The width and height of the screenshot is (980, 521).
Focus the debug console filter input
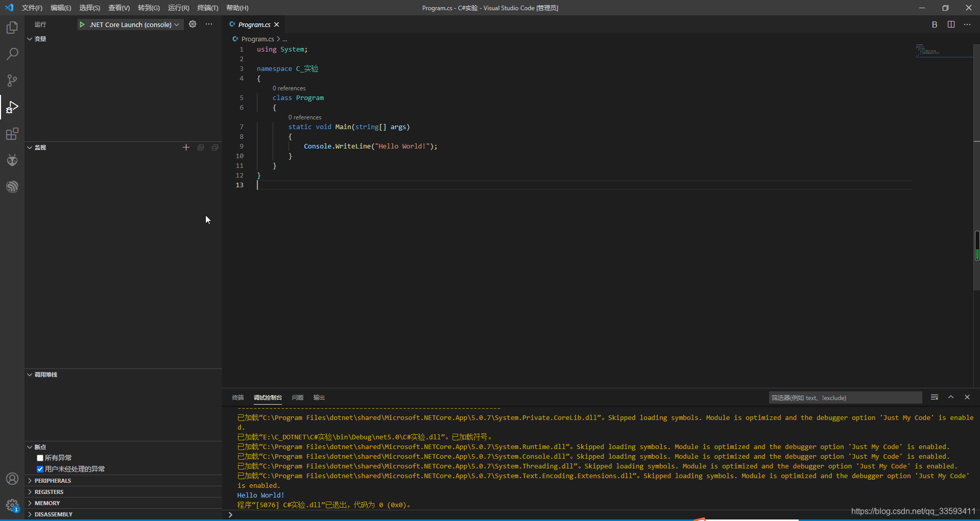coord(845,398)
